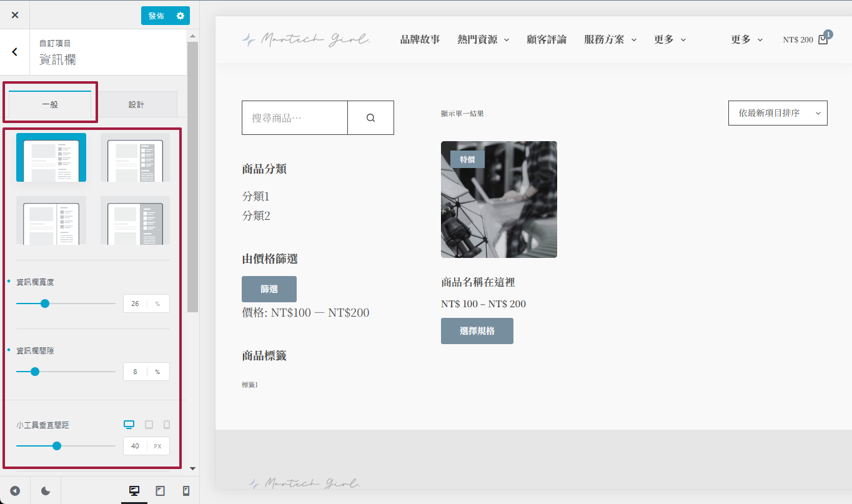This screenshot has width=852, height=504.
Task: Go back using the left chevron arrow
Action: pyautogui.click(x=15, y=52)
